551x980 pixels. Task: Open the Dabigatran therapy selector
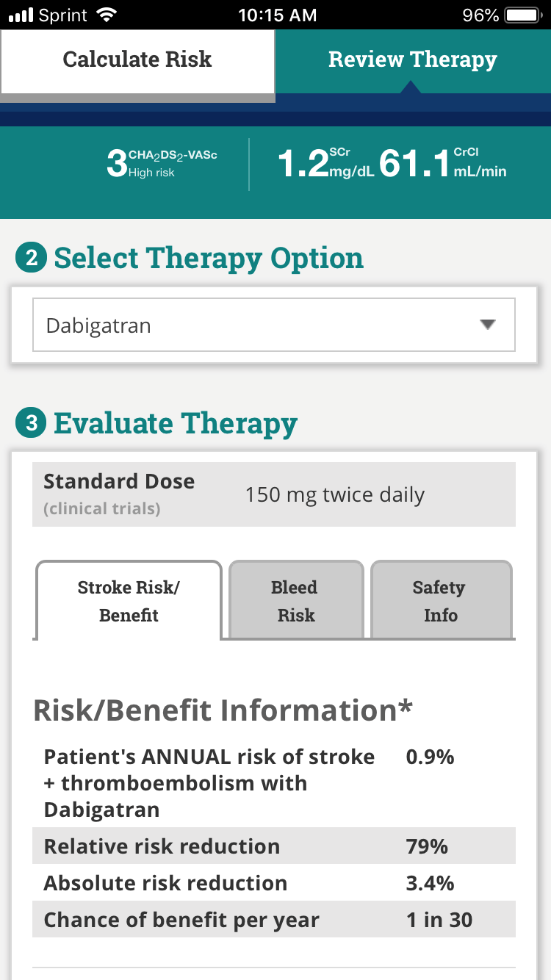tap(273, 325)
